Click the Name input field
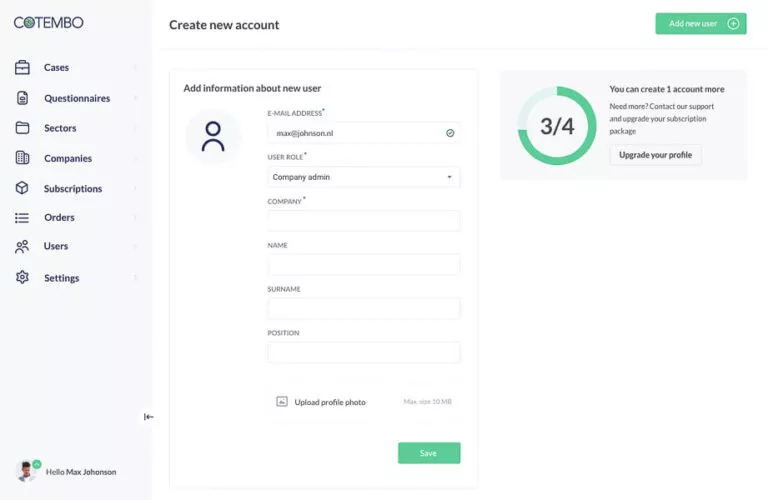 click(363, 264)
